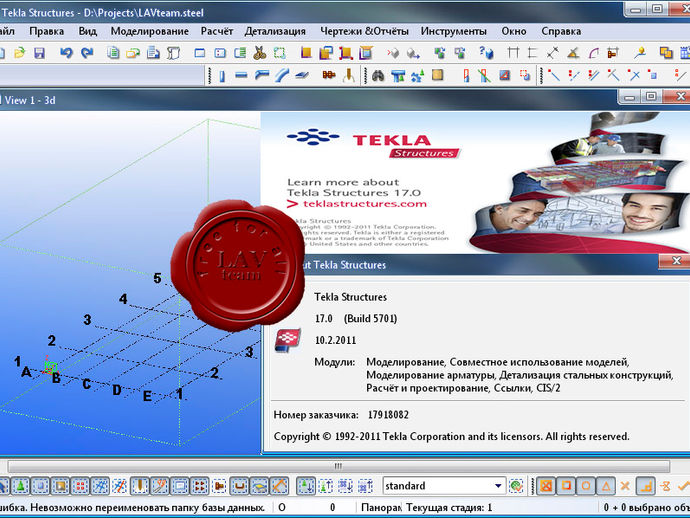The width and height of the screenshot is (690, 518).
Task: Open the Правка menu
Action: pos(46,31)
